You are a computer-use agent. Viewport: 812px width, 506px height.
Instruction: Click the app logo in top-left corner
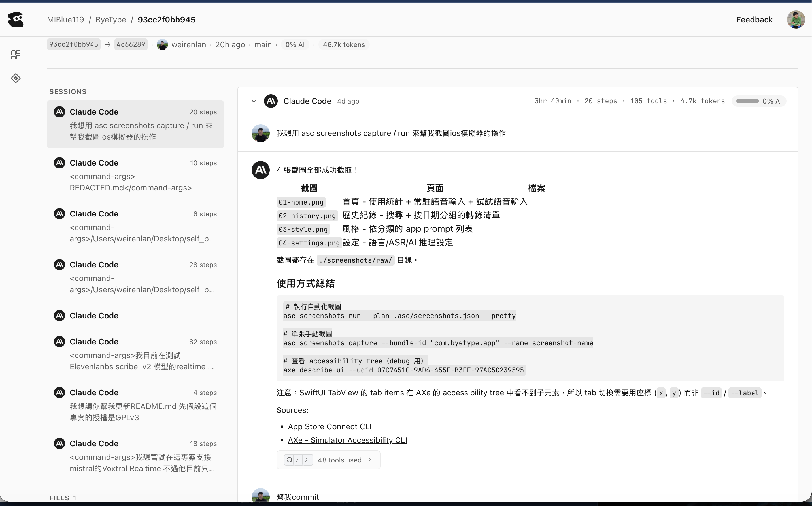(x=16, y=20)
